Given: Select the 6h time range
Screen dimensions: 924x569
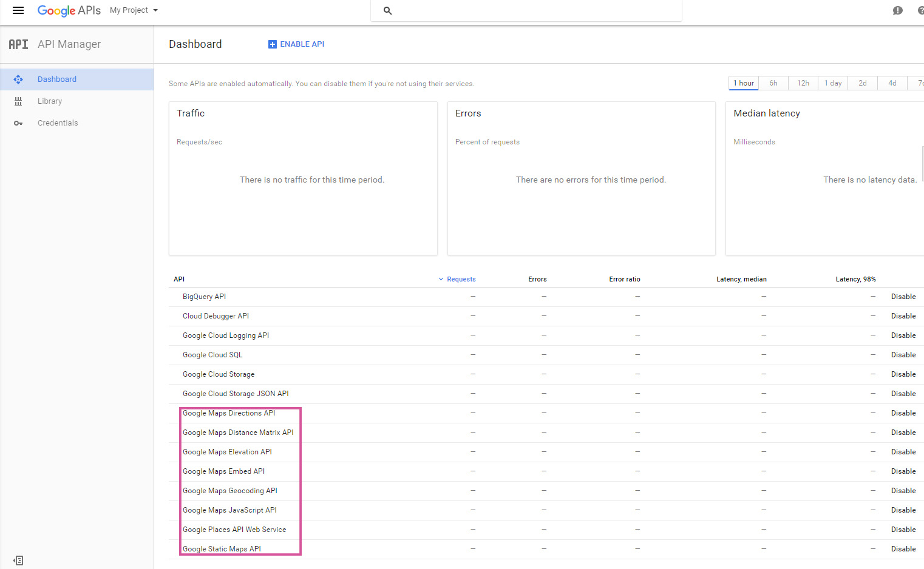Looking at the screenshot, I should point(773,83).
